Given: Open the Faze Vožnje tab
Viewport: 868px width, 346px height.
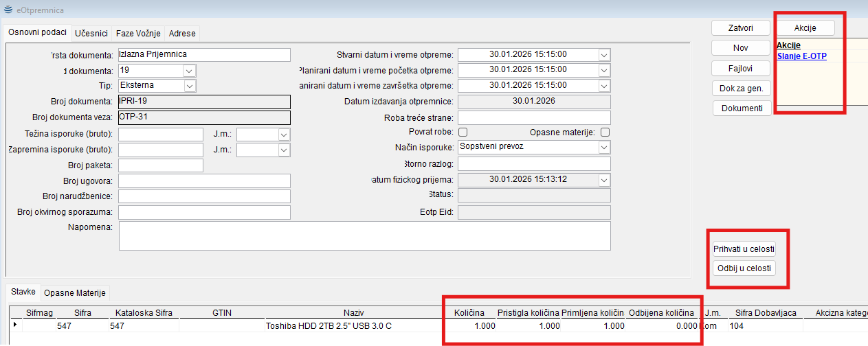Looking at the screenshot, I should click(138, 33).
